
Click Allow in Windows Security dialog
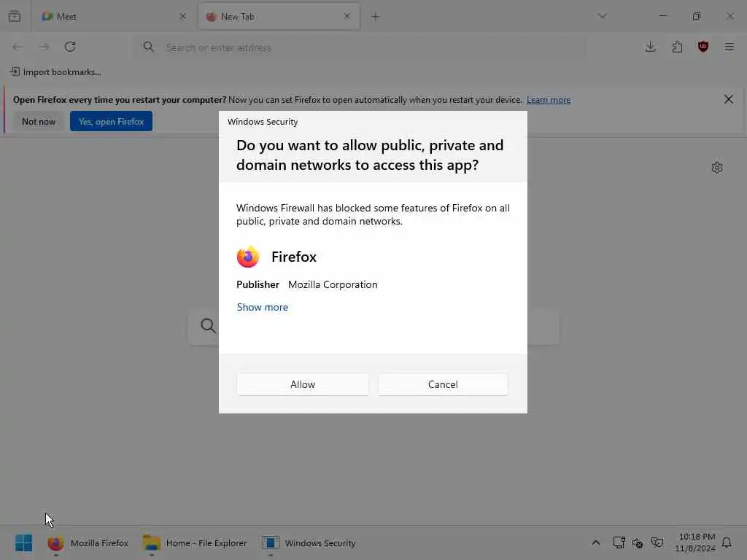[x=303, y=384]
